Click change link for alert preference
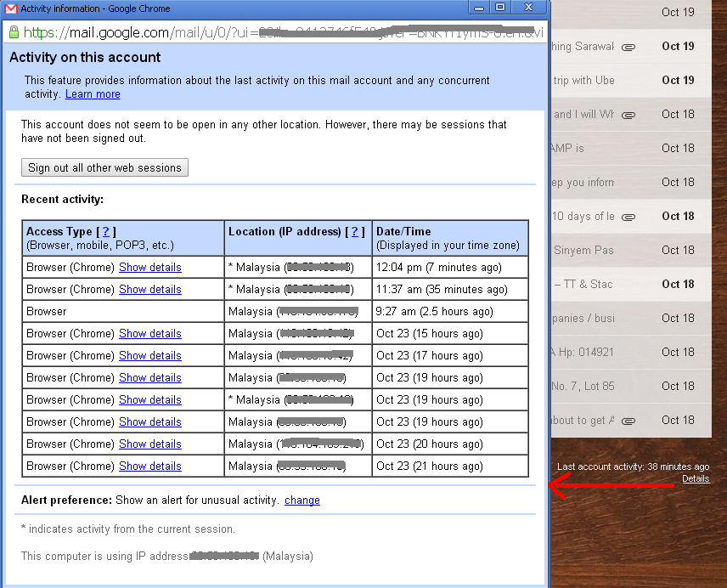Viewport: 727px width, 588px height. (302, 500)
